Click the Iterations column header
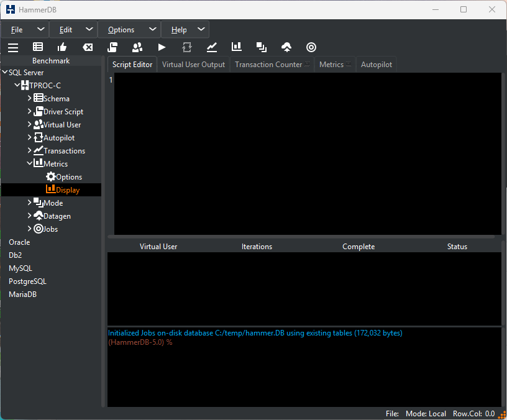This screenshot has width=507, height=420. point(257,247)
